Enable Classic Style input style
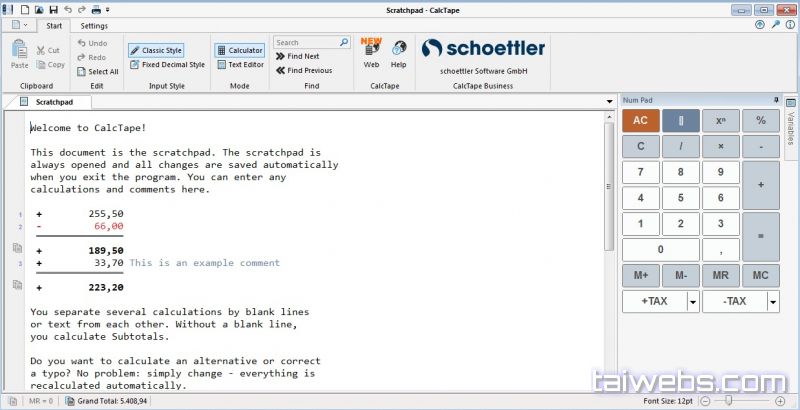This screenshot has width=800, height=410. pyautogui.click(x=156, y=50)
